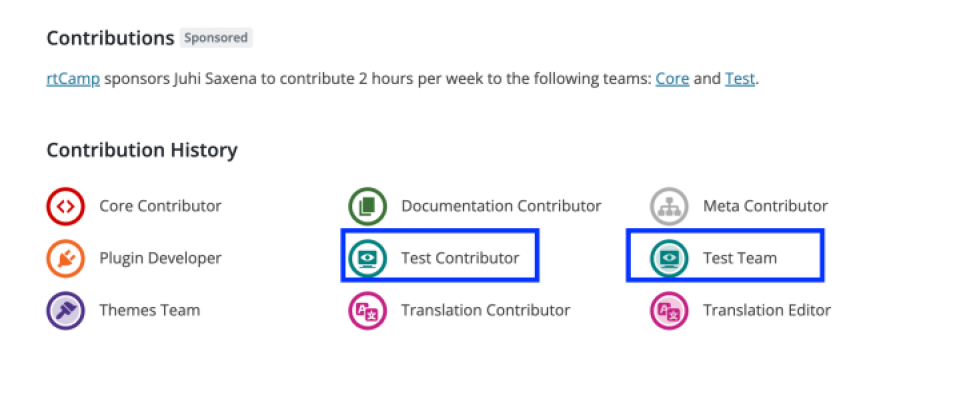Click the Sponsored label badge
Viewport: 959px width, 415px height.
coord(216,38)
